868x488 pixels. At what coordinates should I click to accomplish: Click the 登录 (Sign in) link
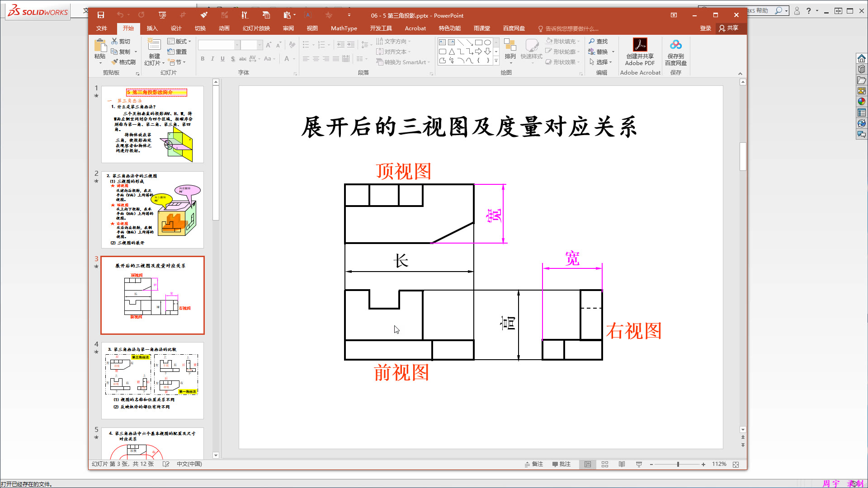tap(705, 28)
